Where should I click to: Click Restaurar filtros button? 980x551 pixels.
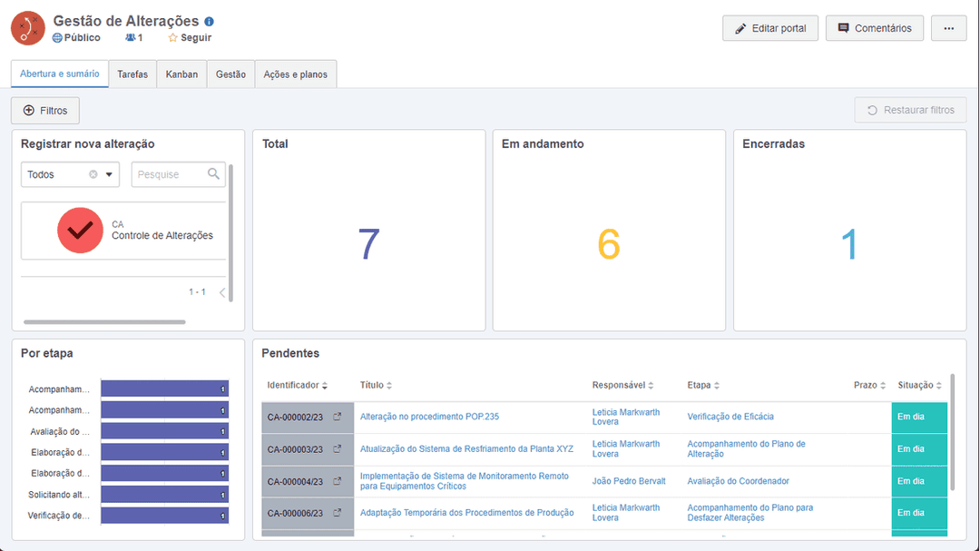point(911,110)
